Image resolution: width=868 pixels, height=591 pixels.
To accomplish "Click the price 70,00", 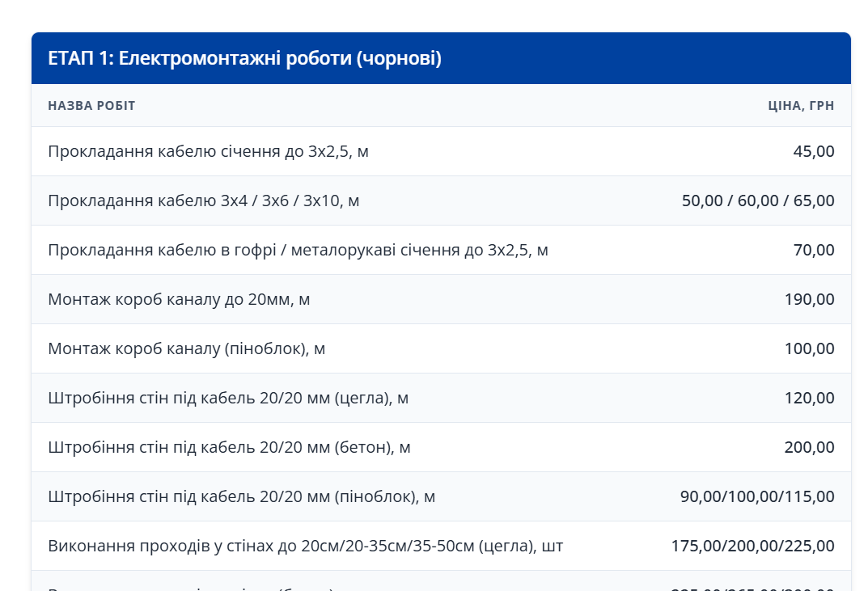I will coord(813,250).
